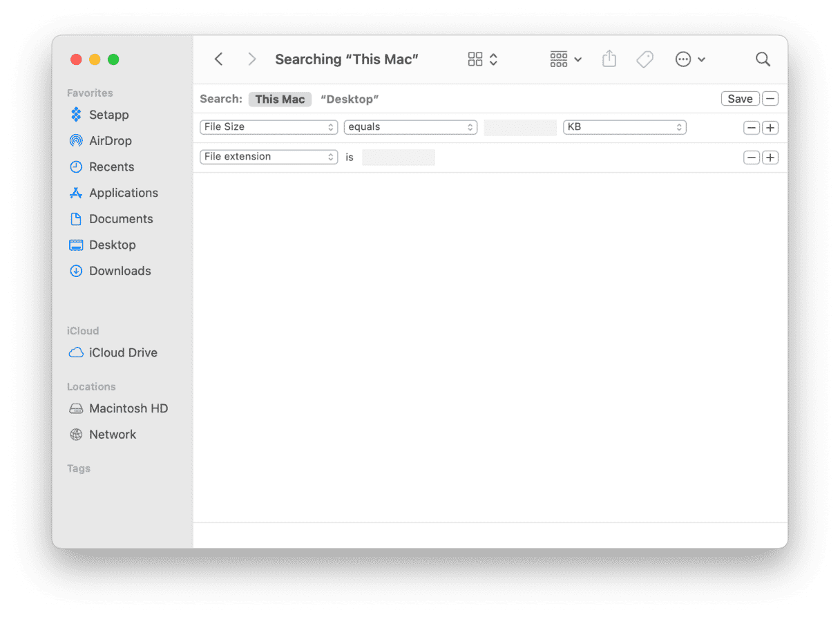Switch search scope to Desktop
The height and width of the screenshot is (617, 840).
pos(350,99)
